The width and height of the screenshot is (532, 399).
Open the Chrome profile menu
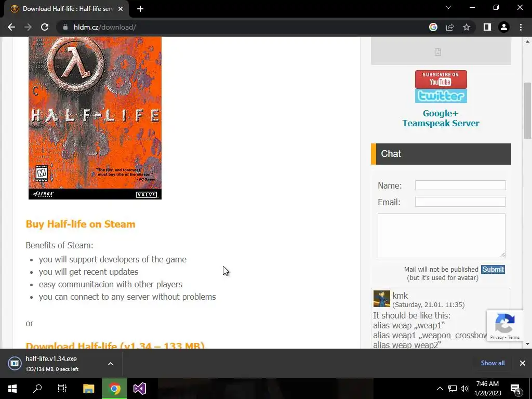[x=504, y=27]
